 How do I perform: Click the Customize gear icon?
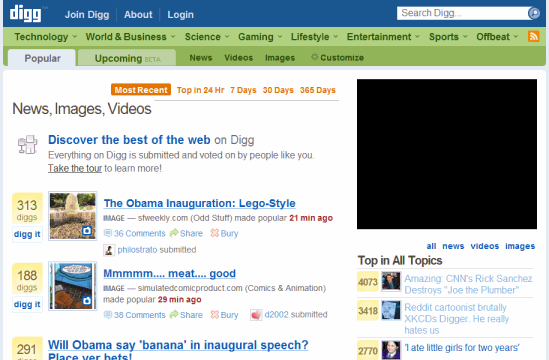pyautogui.click(x=314, y=57)
